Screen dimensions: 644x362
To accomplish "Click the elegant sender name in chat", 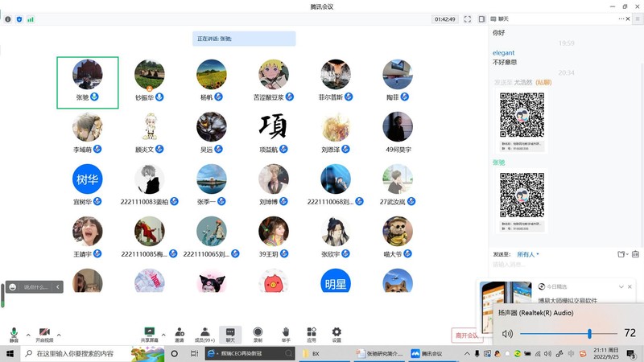I will tap(503, 53).
